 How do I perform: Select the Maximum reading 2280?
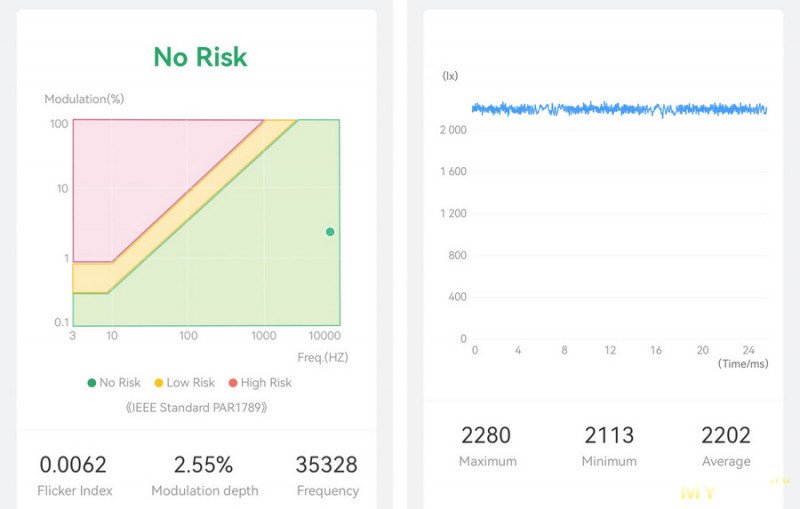coord(486,435)
